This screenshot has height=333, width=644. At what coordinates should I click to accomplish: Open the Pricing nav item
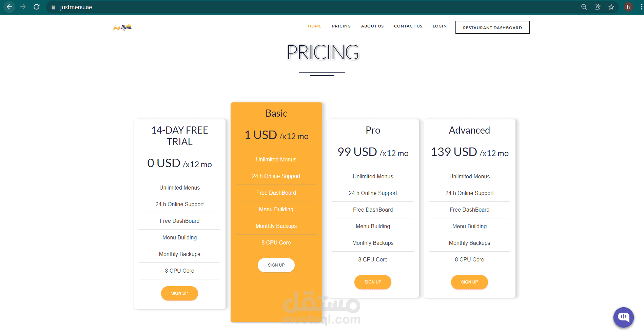click(341, 26)
